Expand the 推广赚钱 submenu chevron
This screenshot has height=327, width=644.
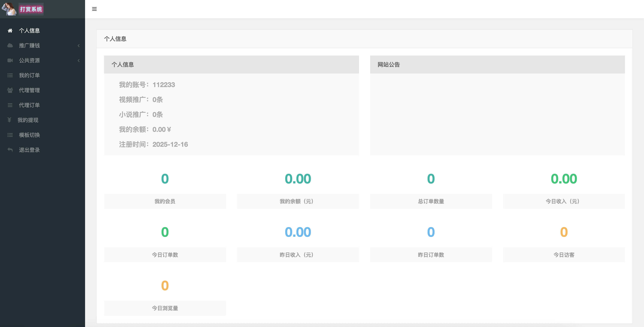pos(79,45)
